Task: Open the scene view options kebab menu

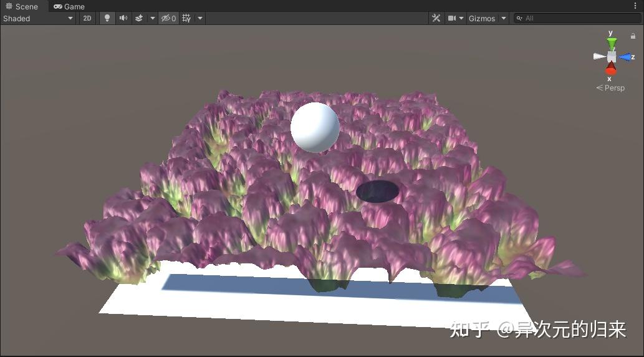Action: 635,6
